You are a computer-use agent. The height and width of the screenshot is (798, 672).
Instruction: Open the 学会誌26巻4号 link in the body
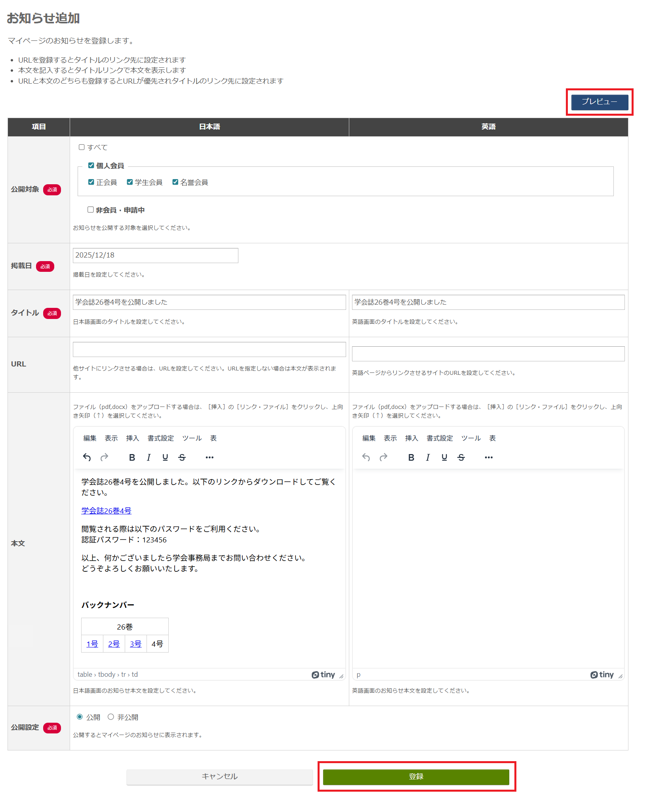[106, 511]
